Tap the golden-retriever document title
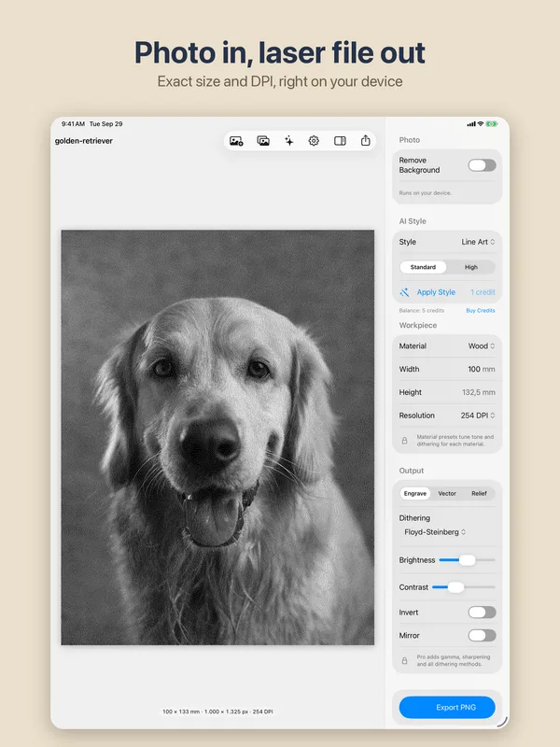This screenshot has width=560, height=747. [84, 141]
